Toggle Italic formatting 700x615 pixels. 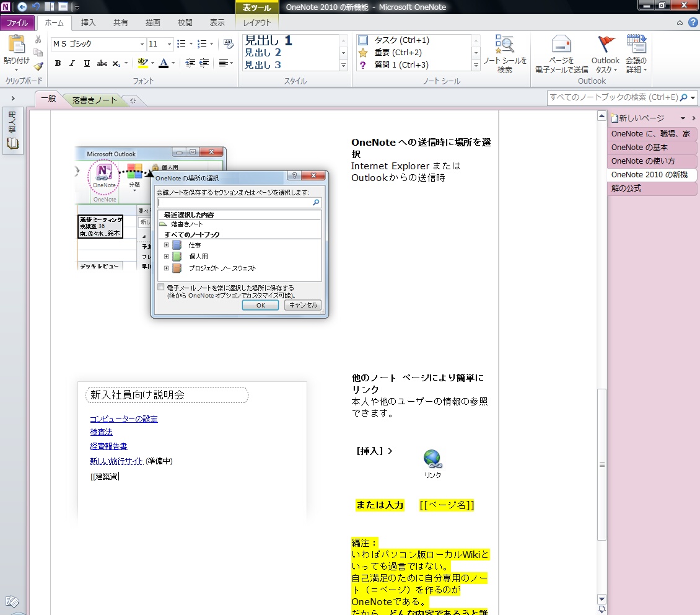72,63
